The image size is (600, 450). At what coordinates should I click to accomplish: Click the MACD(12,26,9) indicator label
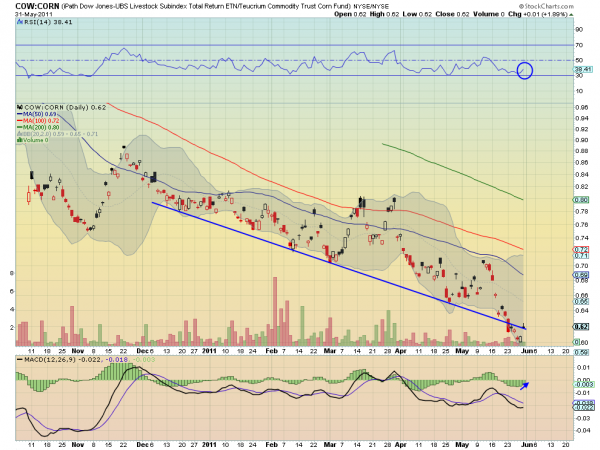(45, 360)
